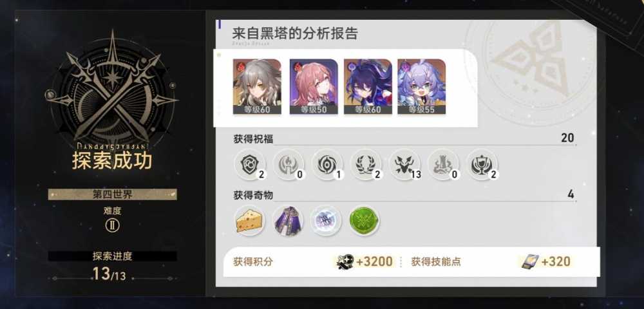Click the pink-haired level 50 character portrait
This screenshot has width=644, height=309.
(314, 87)
